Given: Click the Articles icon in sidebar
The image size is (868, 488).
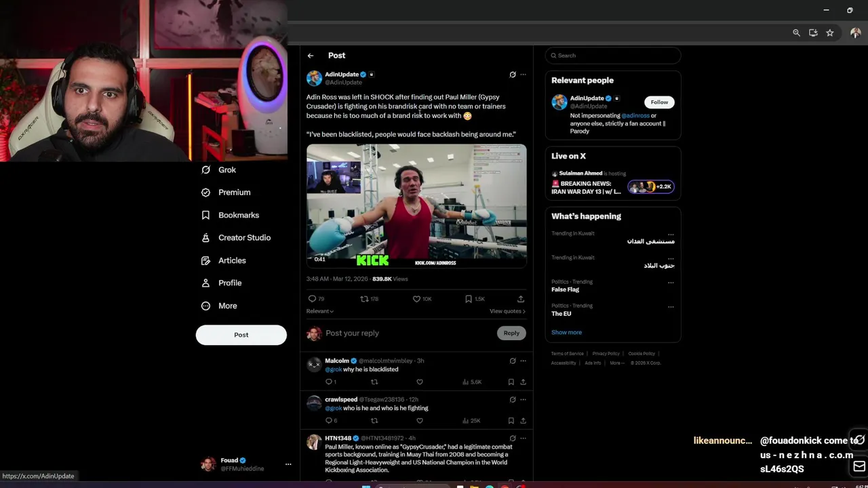Looking at the screenshot, I should [206, 260].
